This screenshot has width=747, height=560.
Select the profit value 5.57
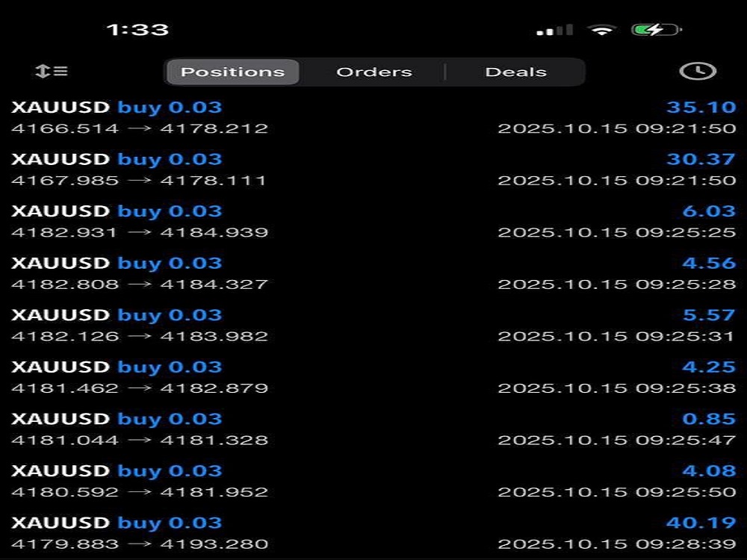coord(709,315)
